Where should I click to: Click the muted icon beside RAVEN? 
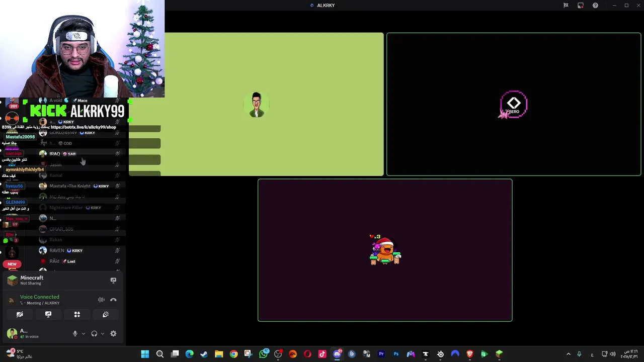pyautogui.click(x=117, y=250)
